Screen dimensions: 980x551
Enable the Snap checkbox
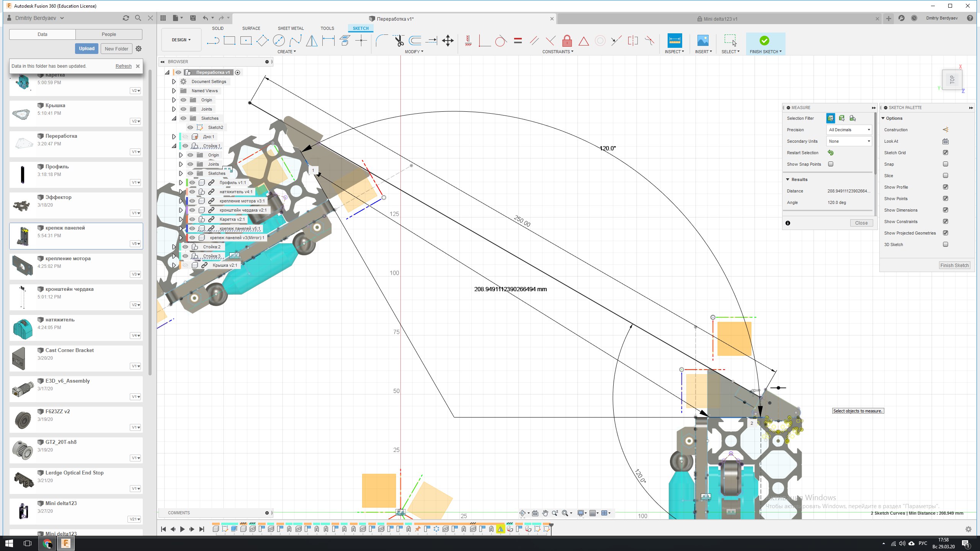click(946, 164)
